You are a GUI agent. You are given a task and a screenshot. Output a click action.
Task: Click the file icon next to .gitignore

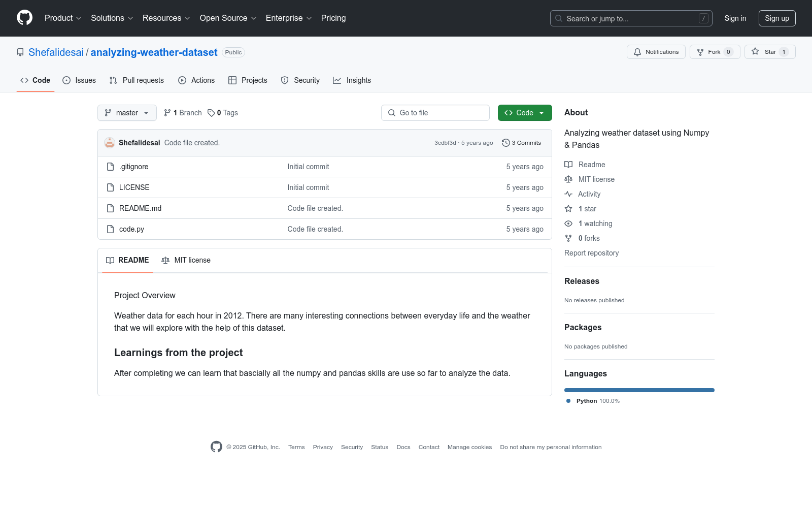(x=110, y=167)
